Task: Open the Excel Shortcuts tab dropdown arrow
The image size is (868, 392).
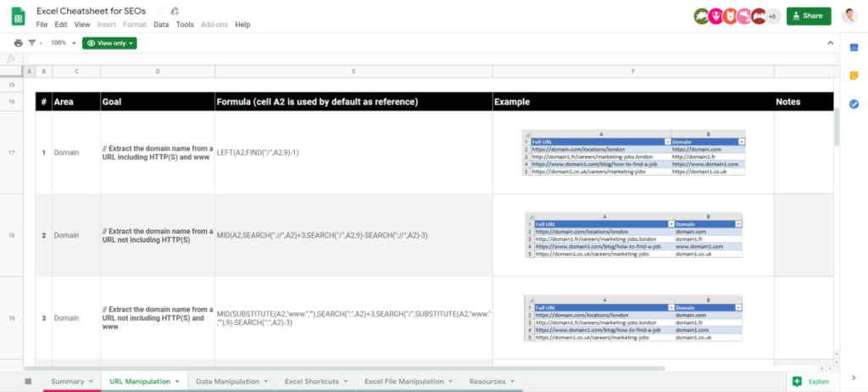Action: [x=346, y=382]
